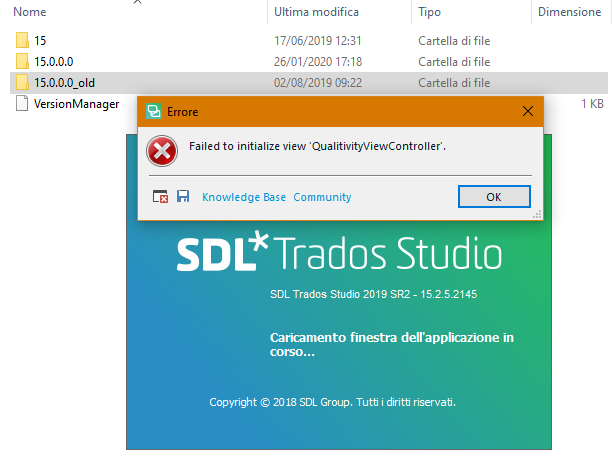The image size is (612, 456).
Task: Click the date '17/06/2019 12:31'
Action: 318,41
